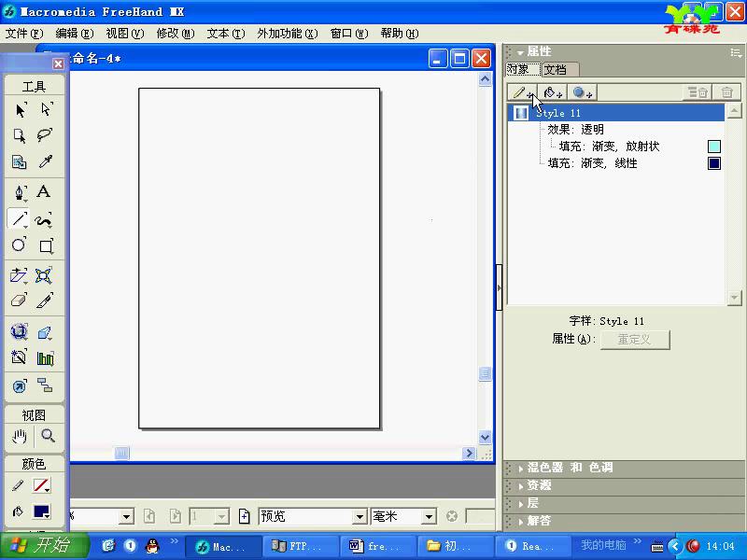The width and height of the screenshot is (747, 560).
Task: Click the 重定义 button
Action: coord(635,340)
